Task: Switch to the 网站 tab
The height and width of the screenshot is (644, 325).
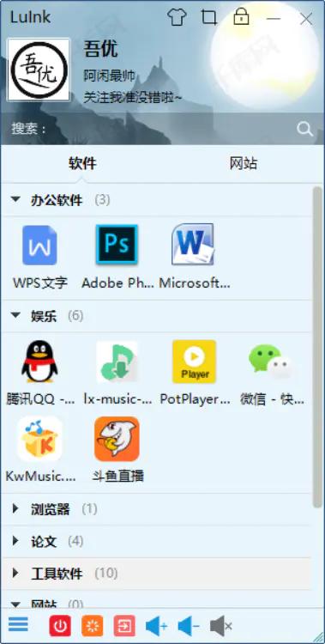Action: pyautogui.click(x=244, y=163)
